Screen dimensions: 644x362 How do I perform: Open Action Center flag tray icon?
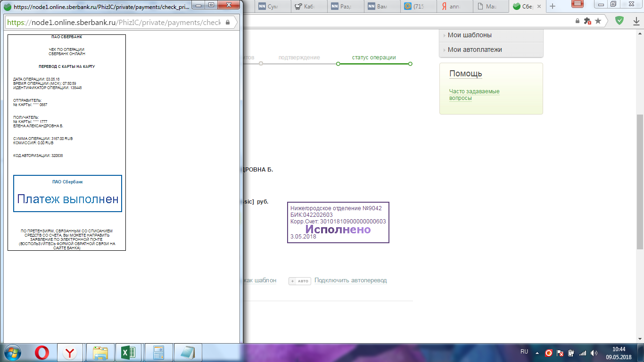tap(561, 353)
